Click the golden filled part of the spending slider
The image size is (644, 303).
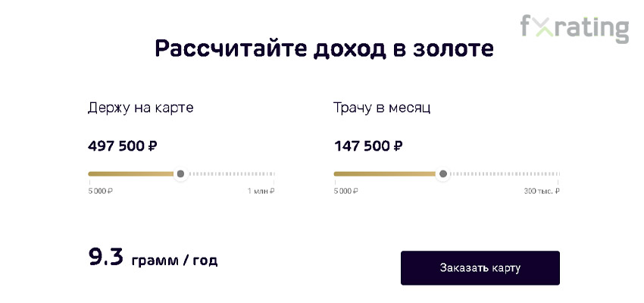click(385, 174)
